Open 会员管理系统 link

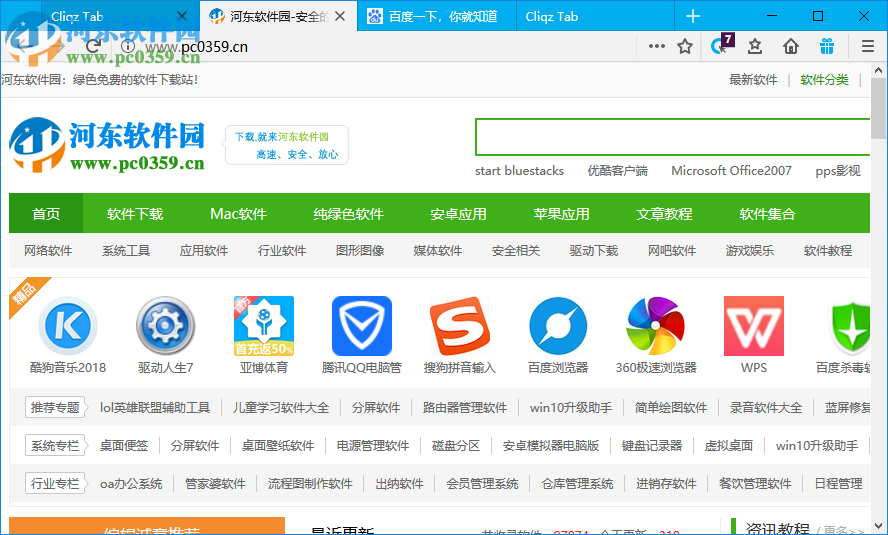pos(482,483)
